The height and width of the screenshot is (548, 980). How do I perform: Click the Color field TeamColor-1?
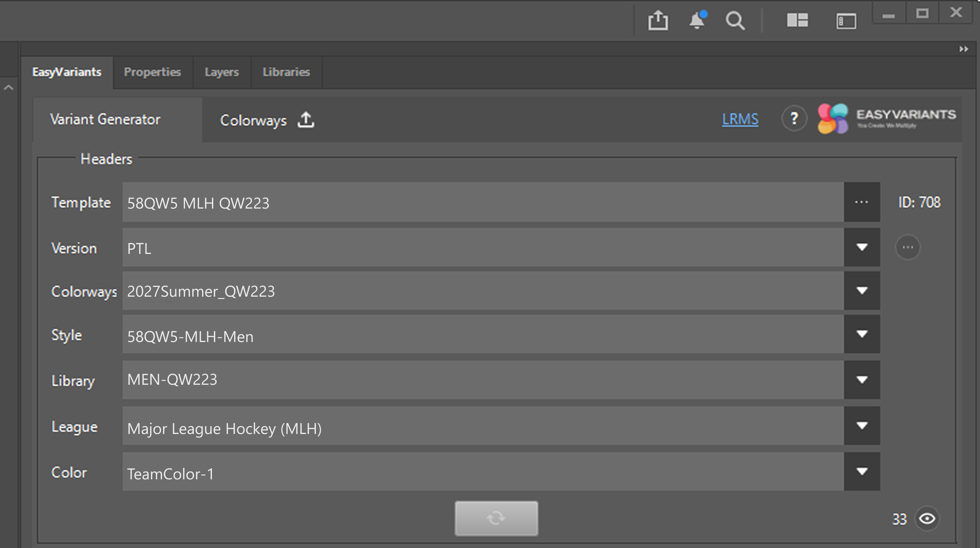point(483,472)
